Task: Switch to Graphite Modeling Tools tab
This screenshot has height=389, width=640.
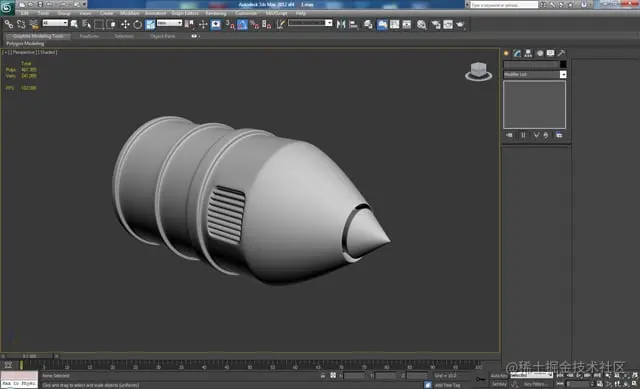Action: pos(38,36)
